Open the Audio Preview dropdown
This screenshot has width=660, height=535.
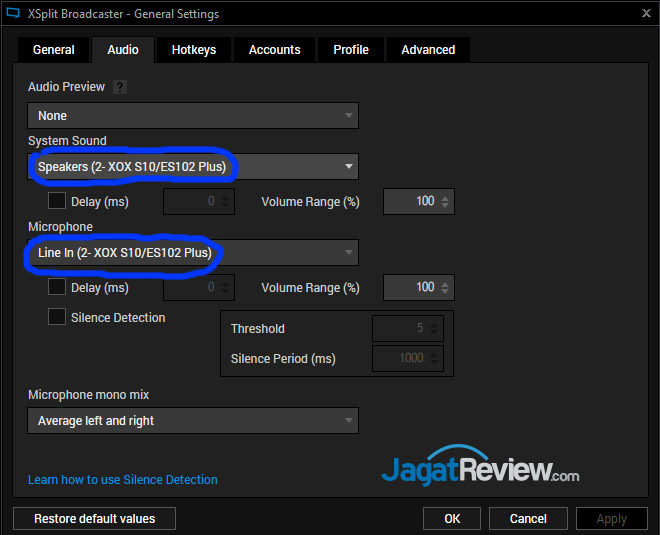193,116
